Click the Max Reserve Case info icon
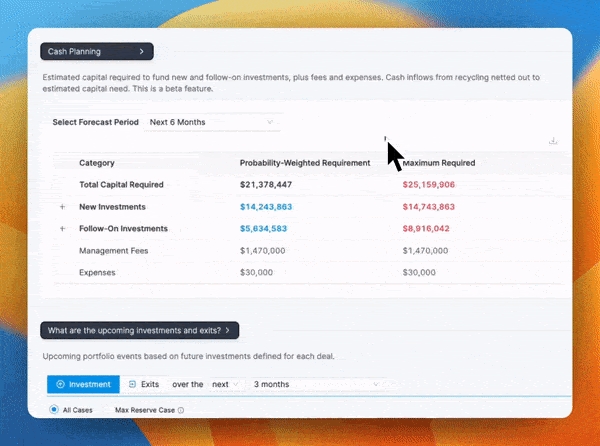600x446 pixels. (x=181, y=410)
